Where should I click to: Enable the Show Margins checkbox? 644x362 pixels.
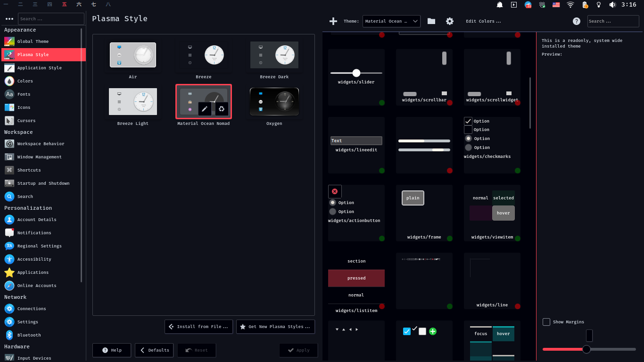546,322
